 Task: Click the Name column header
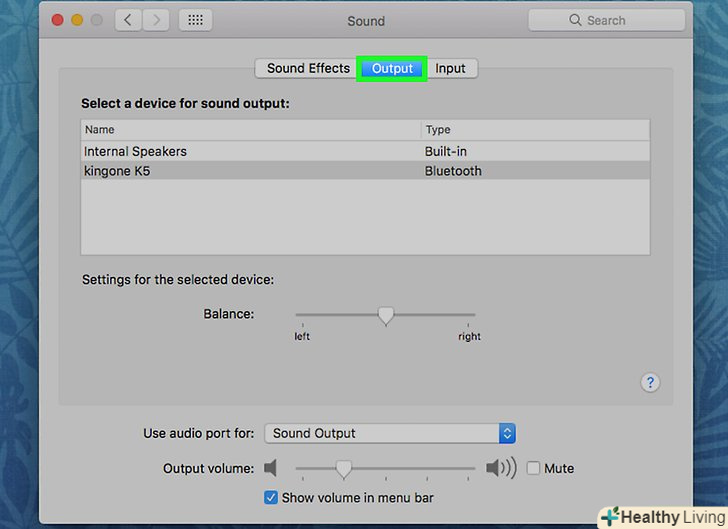click(251, 130)
